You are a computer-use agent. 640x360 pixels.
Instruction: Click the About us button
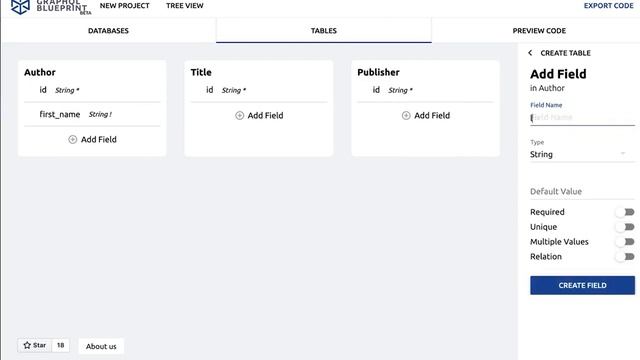point(101,346)
